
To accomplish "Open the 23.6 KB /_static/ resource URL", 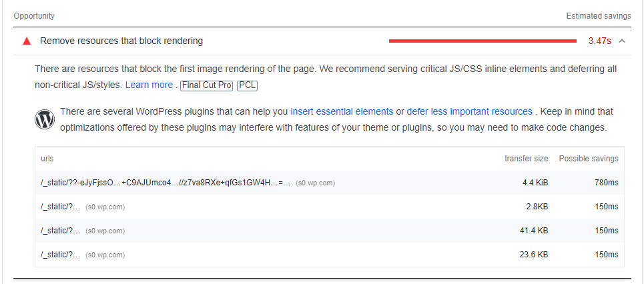I will point(61,255).
